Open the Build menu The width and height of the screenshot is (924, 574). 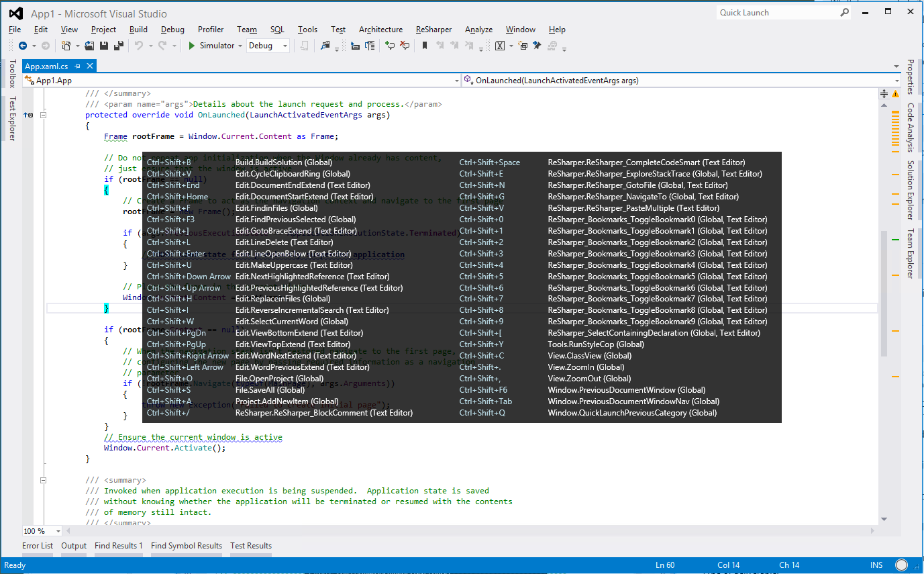click(139, 30)
